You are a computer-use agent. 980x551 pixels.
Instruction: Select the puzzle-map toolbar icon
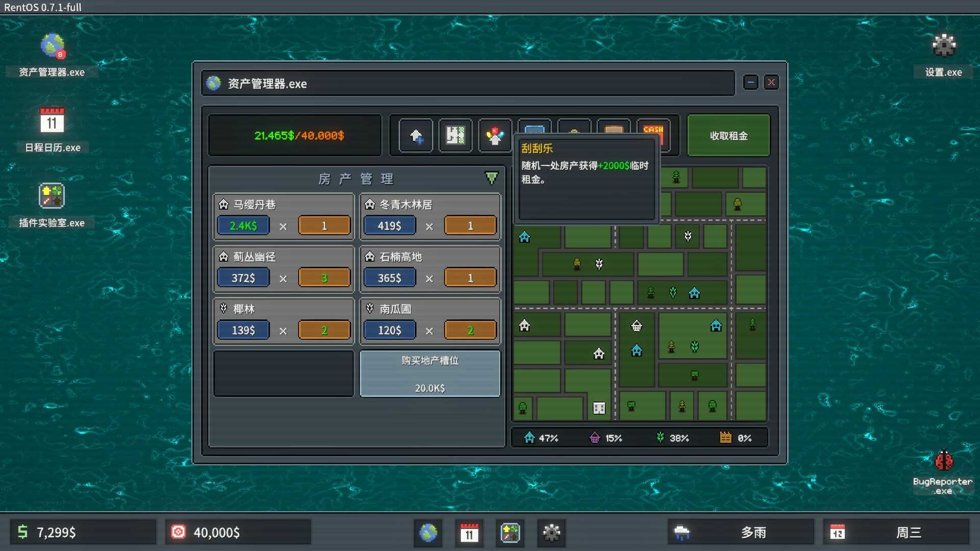click(x=455, y=136)
